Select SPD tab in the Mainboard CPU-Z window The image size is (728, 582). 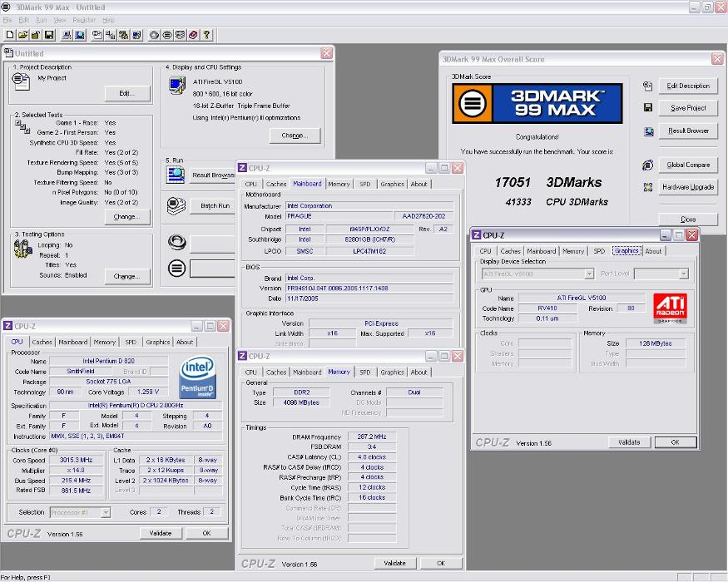[365, 185]
